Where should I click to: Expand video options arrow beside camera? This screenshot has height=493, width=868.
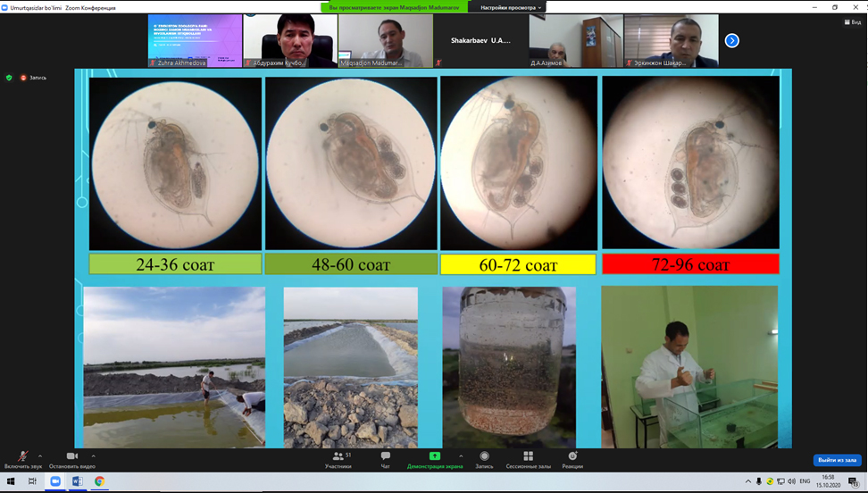tap(93, 455)
